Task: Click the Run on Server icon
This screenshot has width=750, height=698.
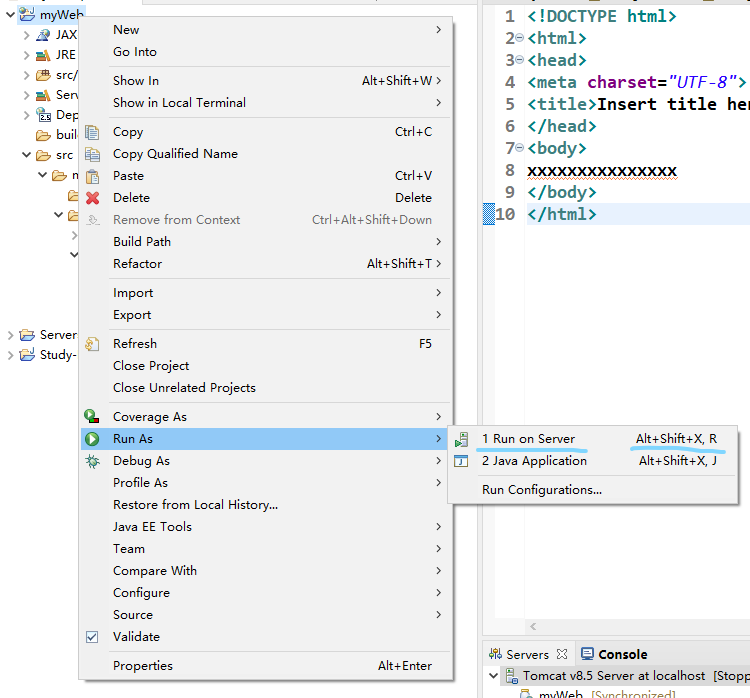Action: pyautogui.click(x=462, y=439)
